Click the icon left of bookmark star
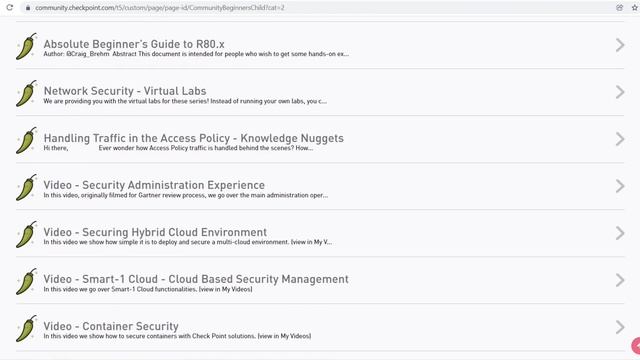This screenshot has height=360, width=640. tap(620, 7)
